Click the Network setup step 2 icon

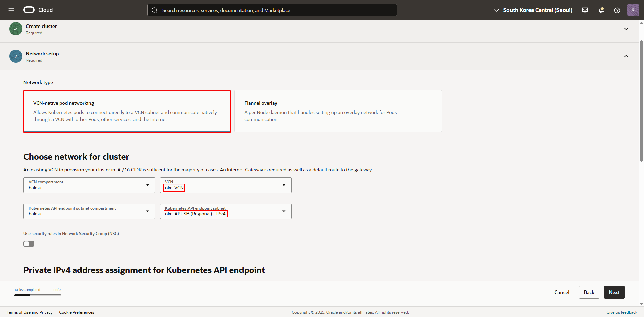click(16, 56)
